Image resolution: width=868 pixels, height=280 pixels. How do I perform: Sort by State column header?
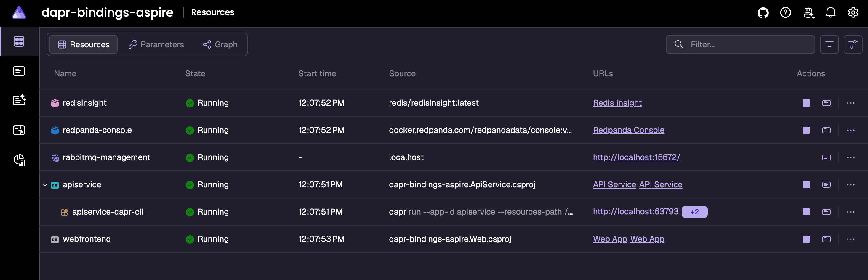tap(195, 74)
